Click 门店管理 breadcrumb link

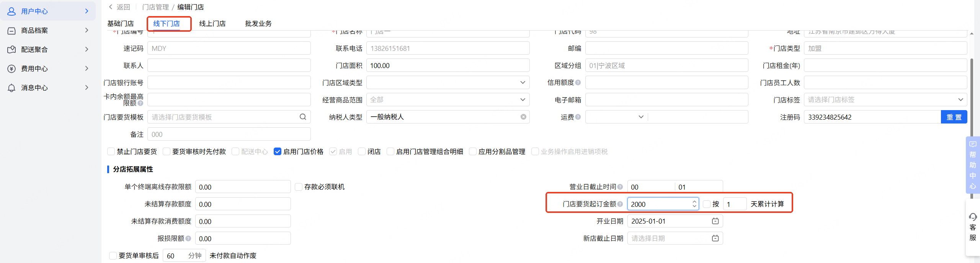point(155,7)
